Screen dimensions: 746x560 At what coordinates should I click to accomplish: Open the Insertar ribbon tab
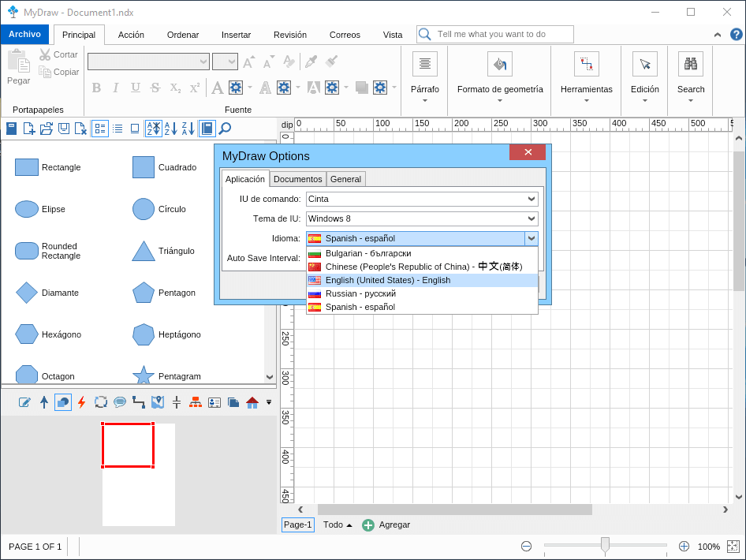pyautogui.click(x=236, y=35)
